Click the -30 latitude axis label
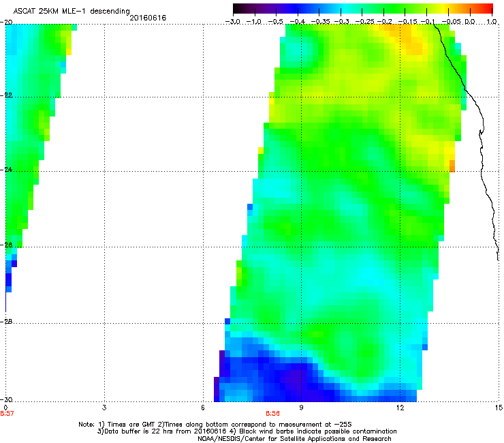504x443 pixels. point(6,399)
